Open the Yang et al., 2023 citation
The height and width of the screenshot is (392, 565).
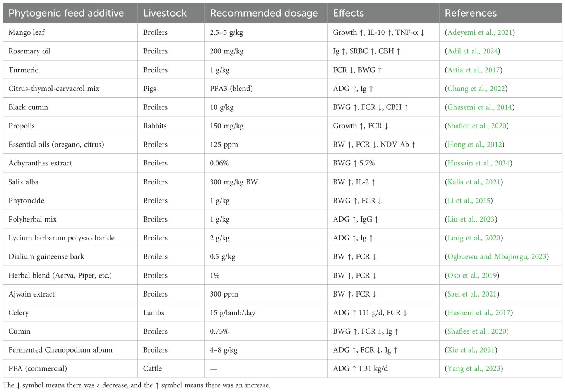tap(473, 368)
